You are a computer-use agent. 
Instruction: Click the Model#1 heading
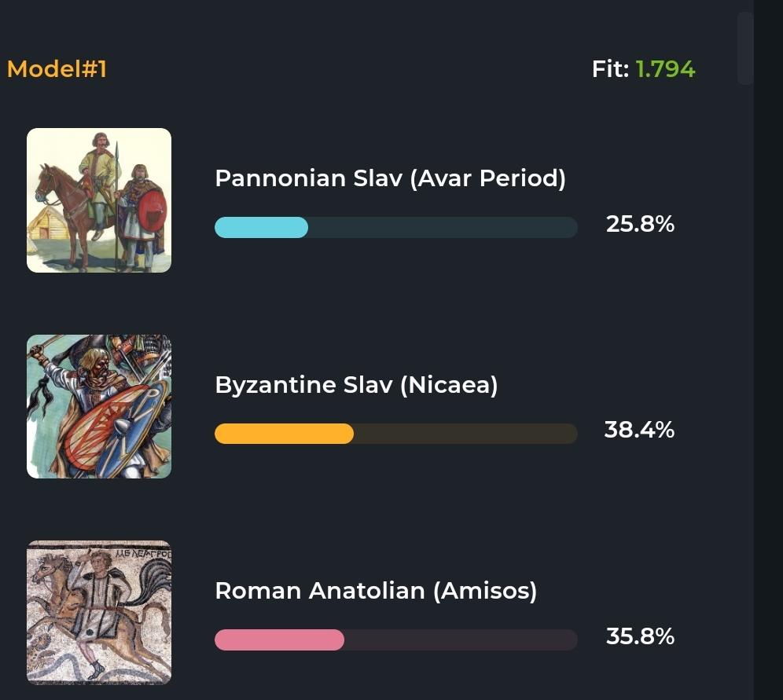tap(57, 69)
